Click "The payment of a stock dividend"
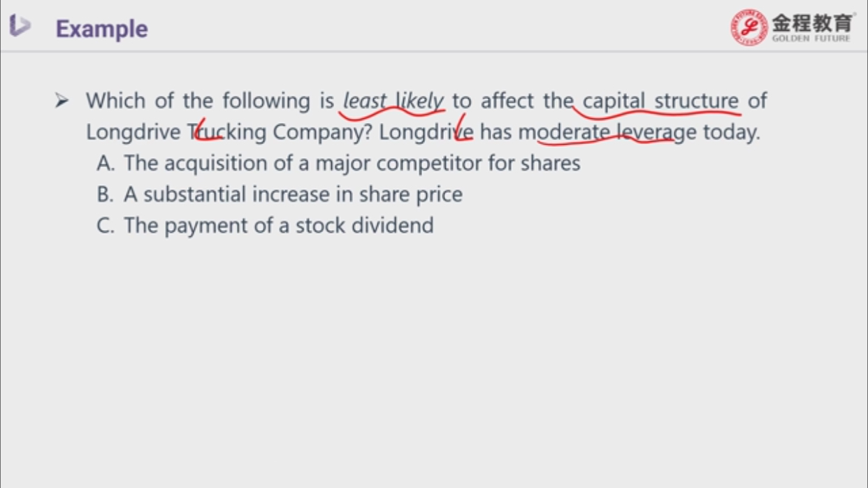The height and width of the screenshot is (488, 868). coord(279,226)
